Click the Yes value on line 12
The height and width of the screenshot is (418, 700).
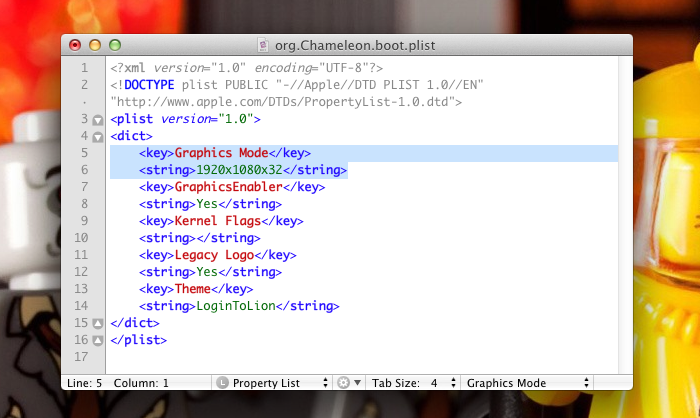click(x=207, y=272)
